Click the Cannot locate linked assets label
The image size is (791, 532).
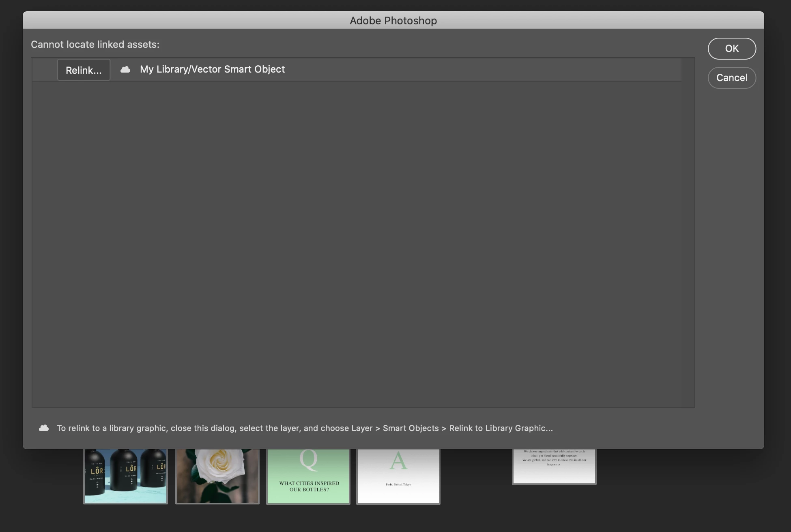(x=95, y=45)
